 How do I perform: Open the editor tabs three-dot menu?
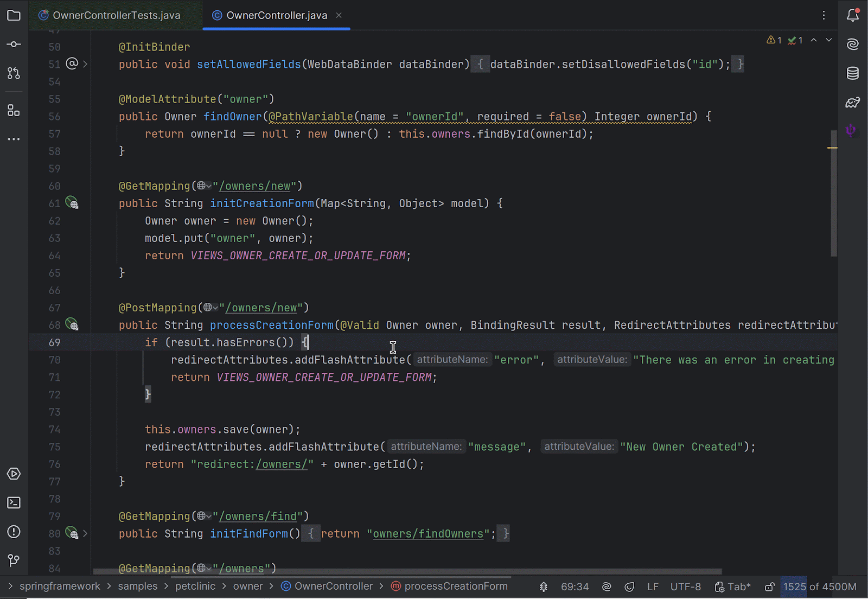pyautogui.click(x=824, y=15)
